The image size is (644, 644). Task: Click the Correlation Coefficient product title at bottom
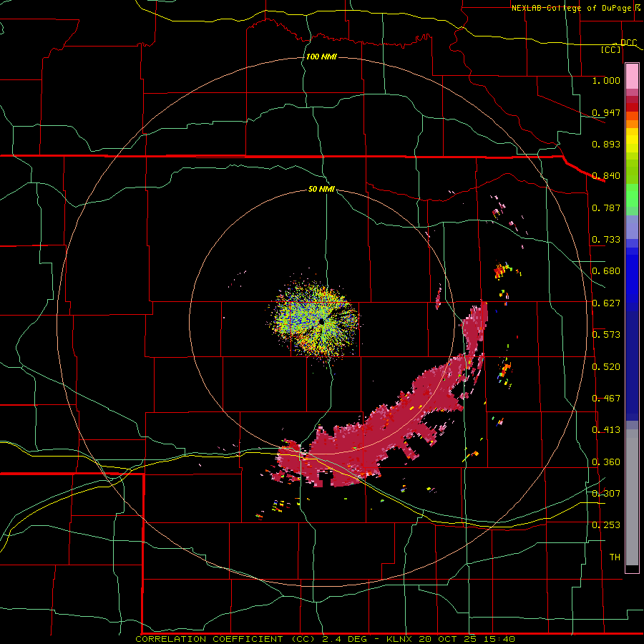[x=326, y=639]
